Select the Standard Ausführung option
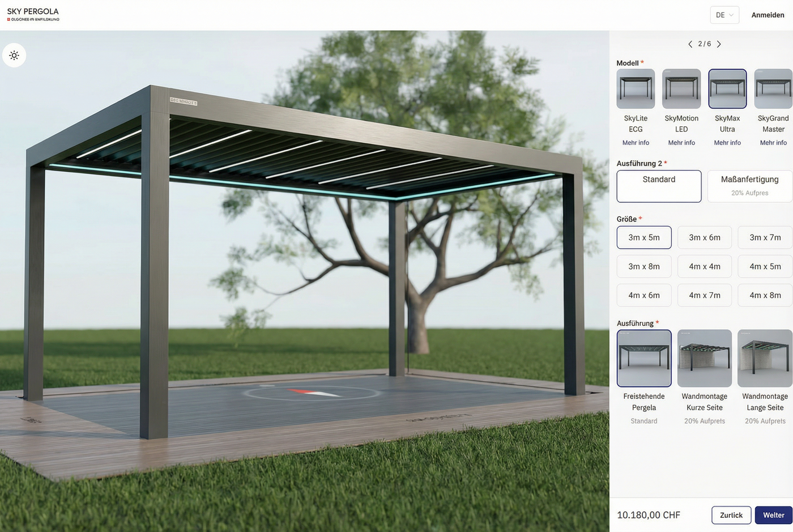Viewport: 793px width, 532px height. point(659,186)
